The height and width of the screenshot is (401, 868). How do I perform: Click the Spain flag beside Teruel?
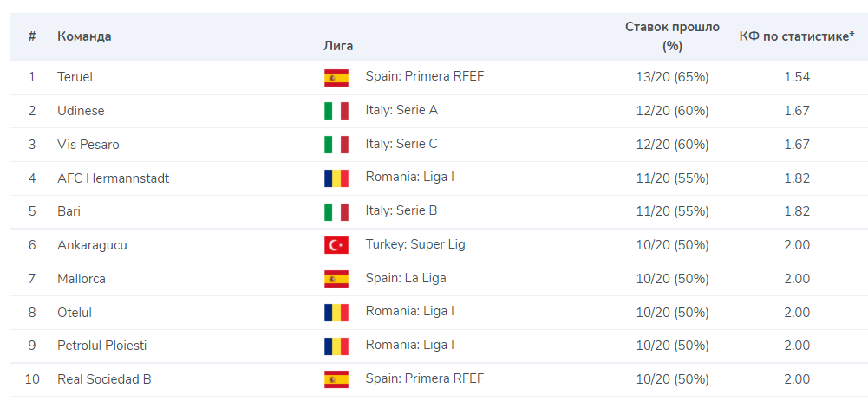pos(336,78)
